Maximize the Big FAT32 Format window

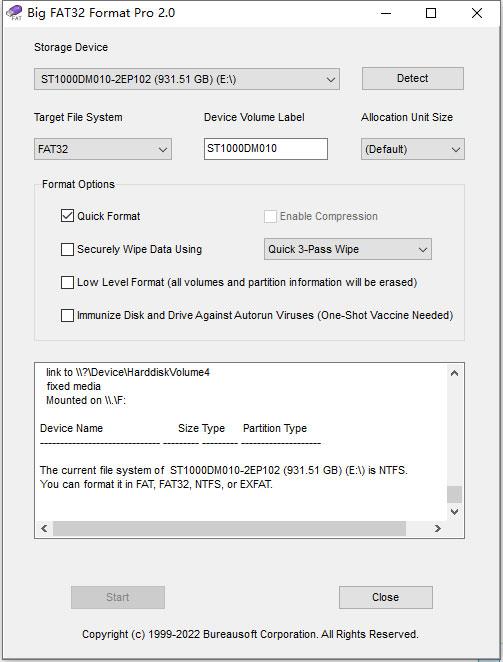click(431, 13)
